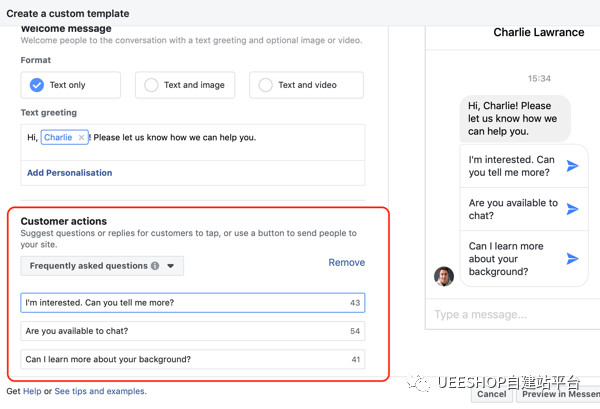The image size is (600, 409).
Task: Click the Charlie profile avatar in the preview
Action: (444, 276)
